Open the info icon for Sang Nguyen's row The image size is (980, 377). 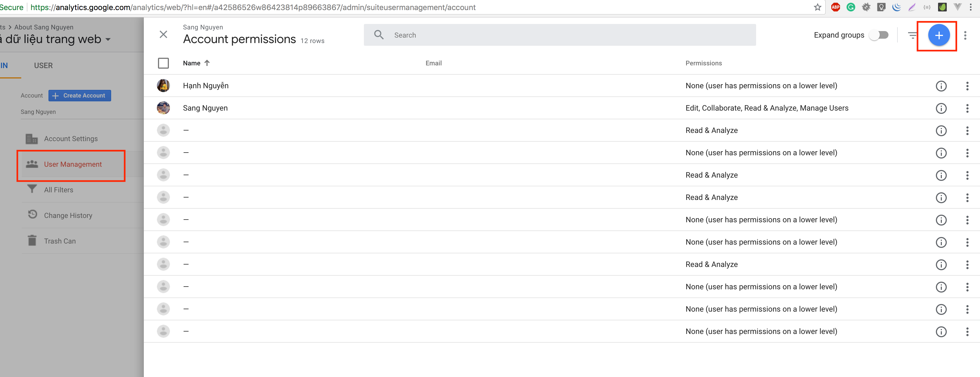tap(941, 108)
